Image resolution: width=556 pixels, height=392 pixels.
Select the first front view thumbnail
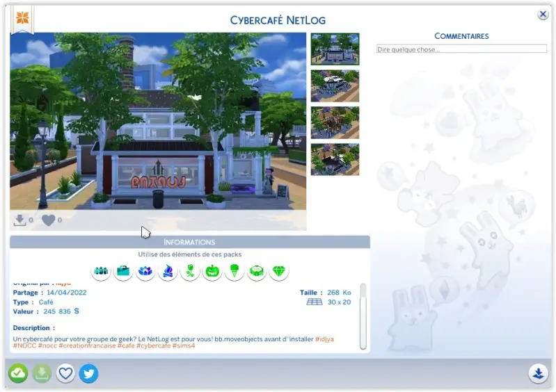click(x=335, y=49)
